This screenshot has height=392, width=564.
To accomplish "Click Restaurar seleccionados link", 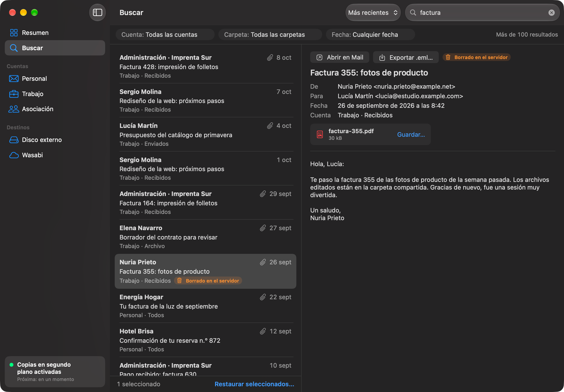I will [x=254, y=384].
